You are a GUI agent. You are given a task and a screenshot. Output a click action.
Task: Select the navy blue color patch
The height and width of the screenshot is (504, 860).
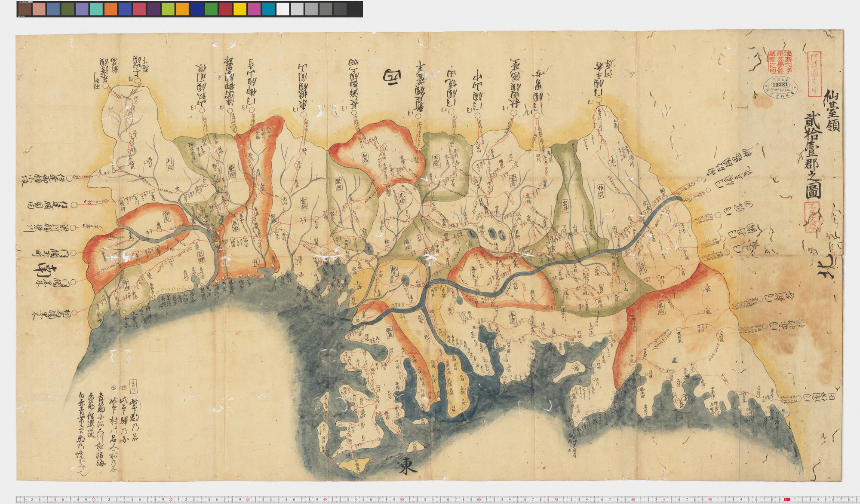pyautogui.click(x=197, y=9)
